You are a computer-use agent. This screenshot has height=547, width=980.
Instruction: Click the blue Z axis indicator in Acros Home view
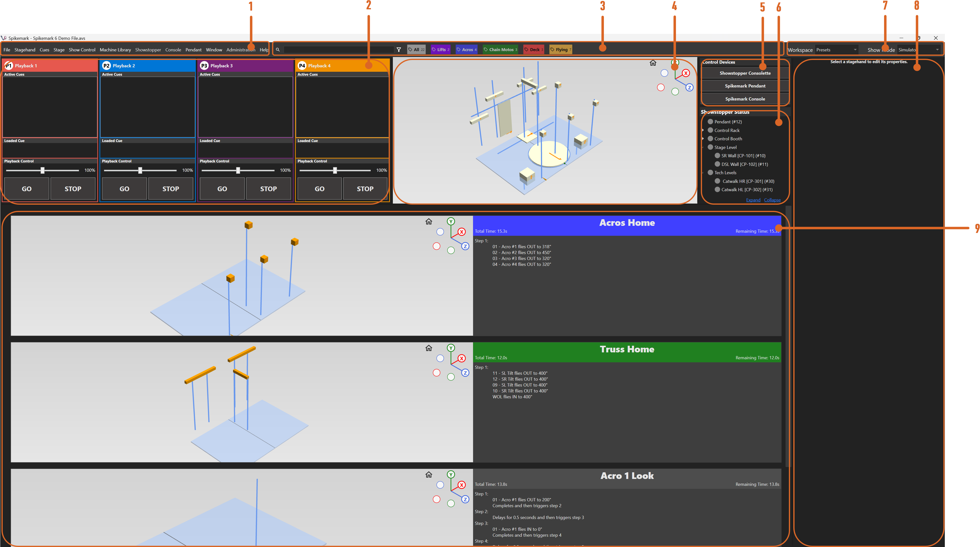[x=465, y=246]
